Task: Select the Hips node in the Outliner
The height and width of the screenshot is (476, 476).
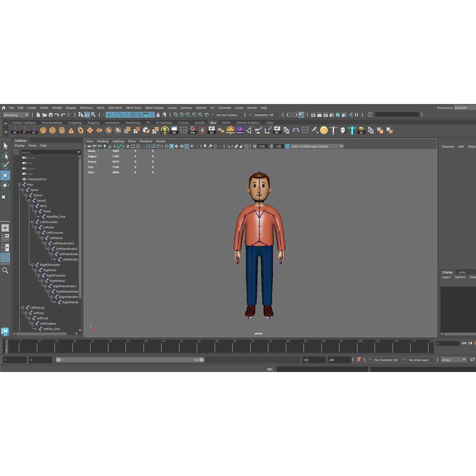Action: coord(31,184)
